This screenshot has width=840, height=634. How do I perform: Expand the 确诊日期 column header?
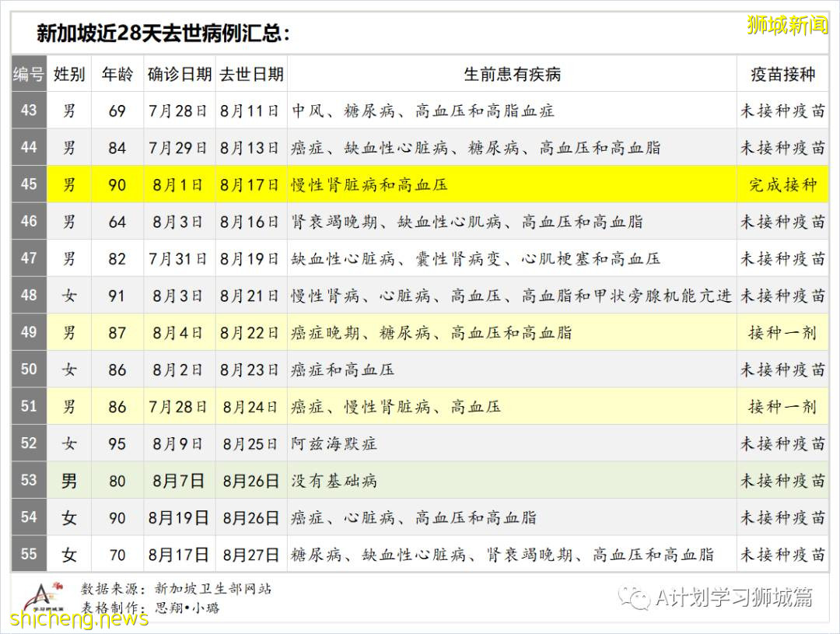(179, 74)
